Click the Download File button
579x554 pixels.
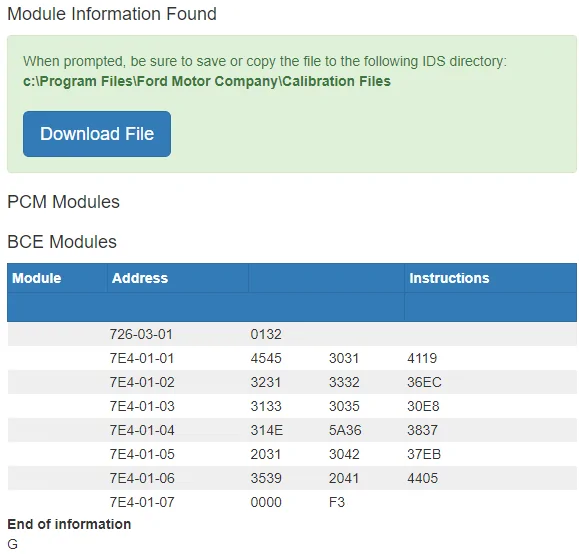97,134
